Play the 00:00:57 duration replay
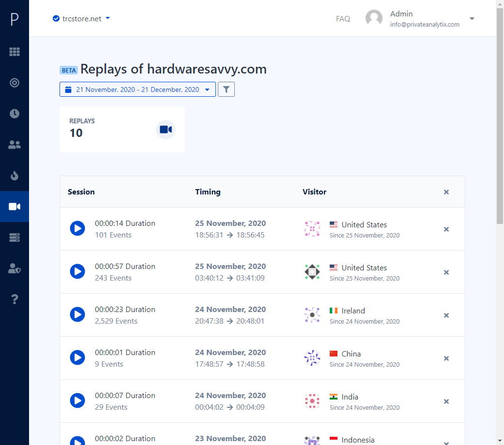The height and width of the screenshot is (445, 504). (x=77, y=271)
